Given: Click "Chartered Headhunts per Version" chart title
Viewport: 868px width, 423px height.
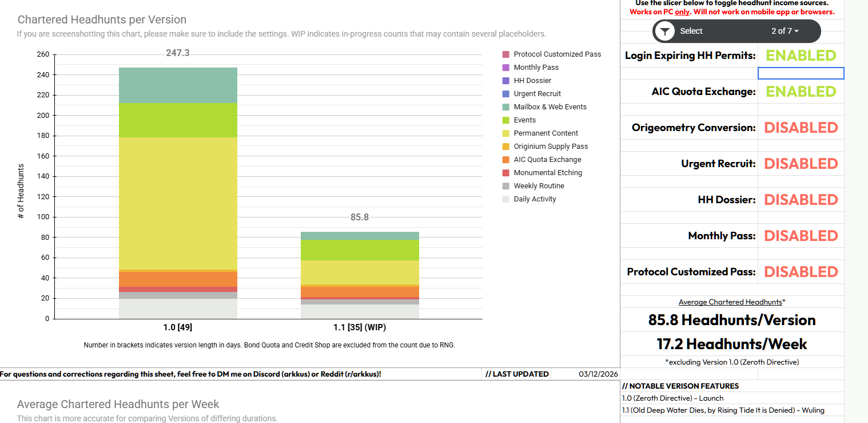Looking at the screenshot, I should (102, 20).
